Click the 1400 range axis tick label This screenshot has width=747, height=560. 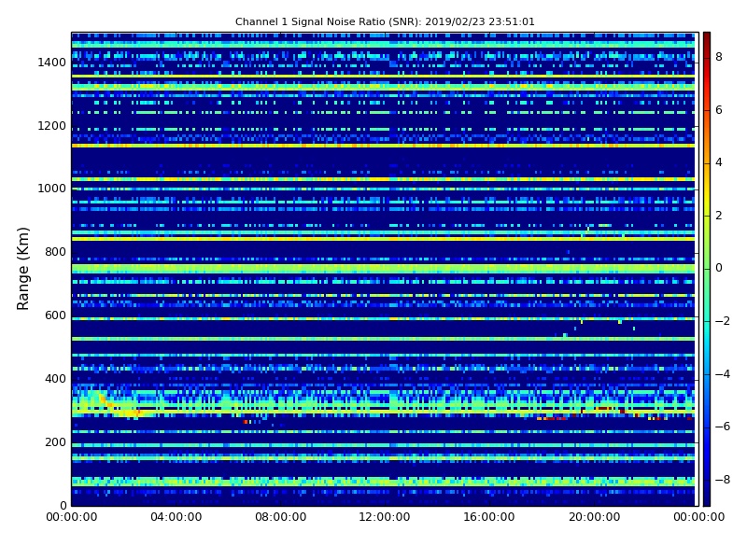tap(51, 63)
